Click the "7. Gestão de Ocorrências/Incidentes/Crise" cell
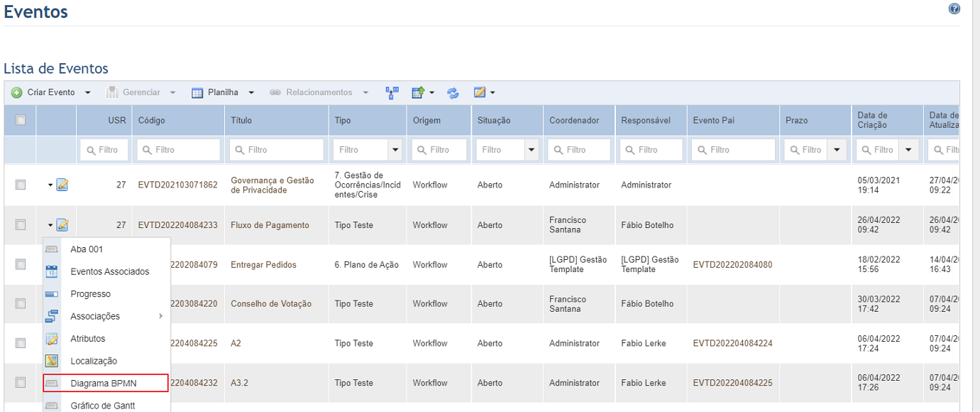Screen dimensions: 980x412 (368, 185)
